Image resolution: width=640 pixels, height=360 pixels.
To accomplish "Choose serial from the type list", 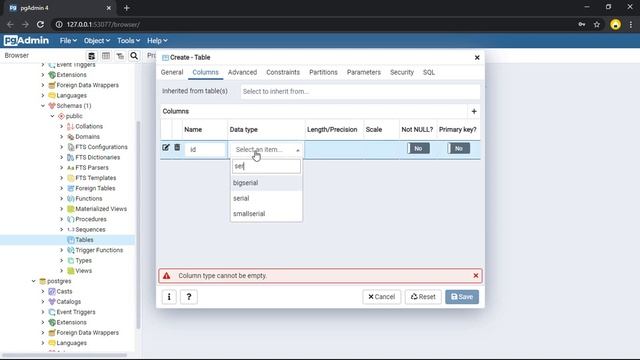I will tap(267, 198).
